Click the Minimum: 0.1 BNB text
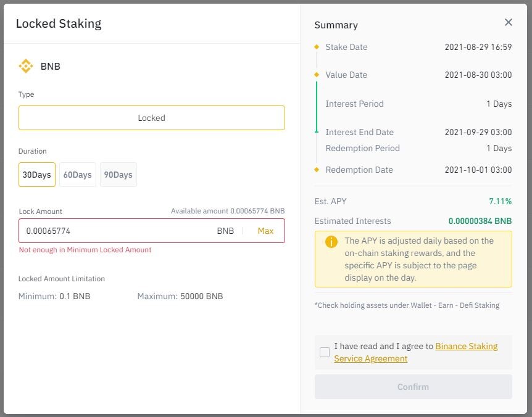The width and height of the screenshot is (532, 417). (x=54, y=296)
